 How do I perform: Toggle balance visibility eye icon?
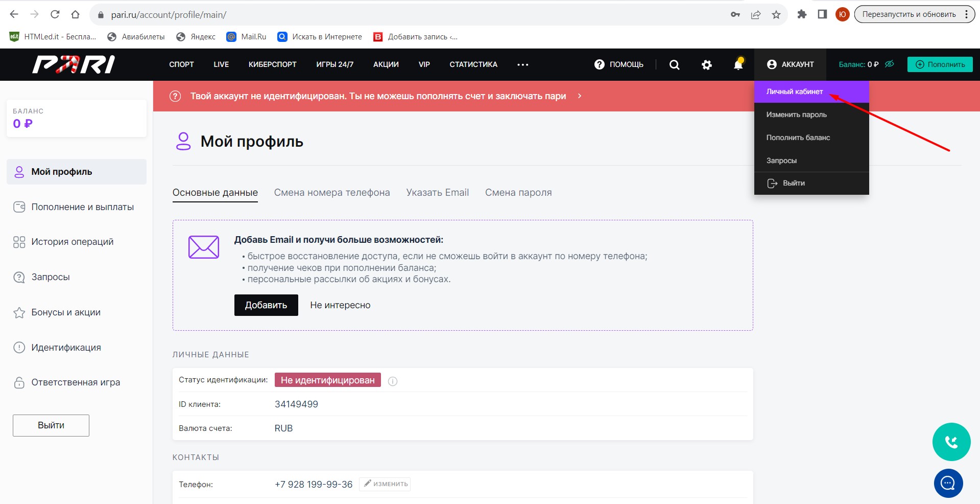coord(889,64)
